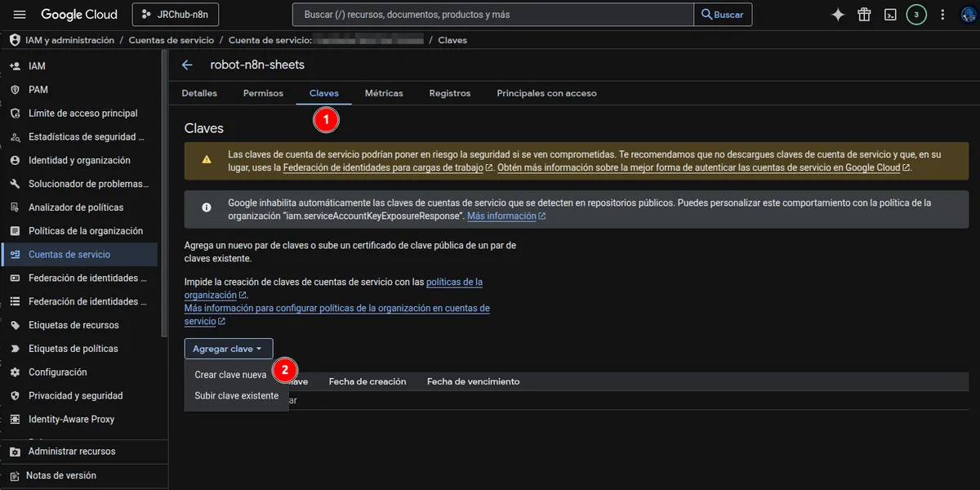Open the Gemini sparkle assistant icon
980x490 pixels.
click(x=837, y=15)
